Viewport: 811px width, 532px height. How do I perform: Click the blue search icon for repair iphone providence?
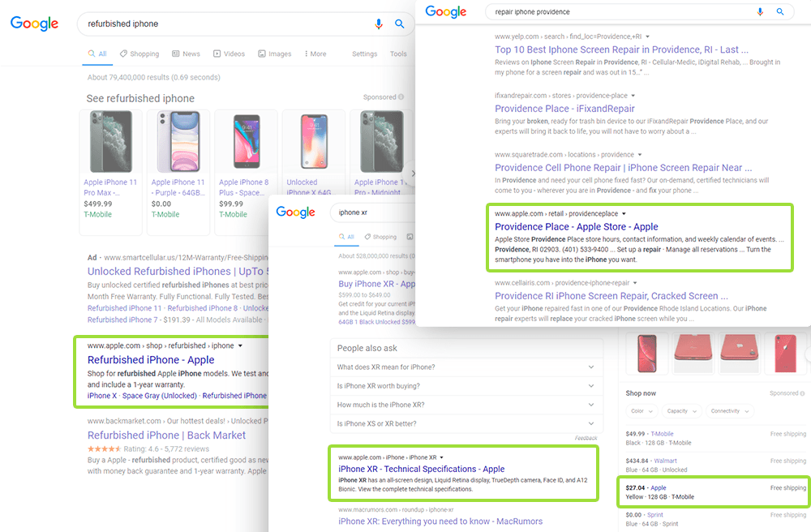pos(780,11)
